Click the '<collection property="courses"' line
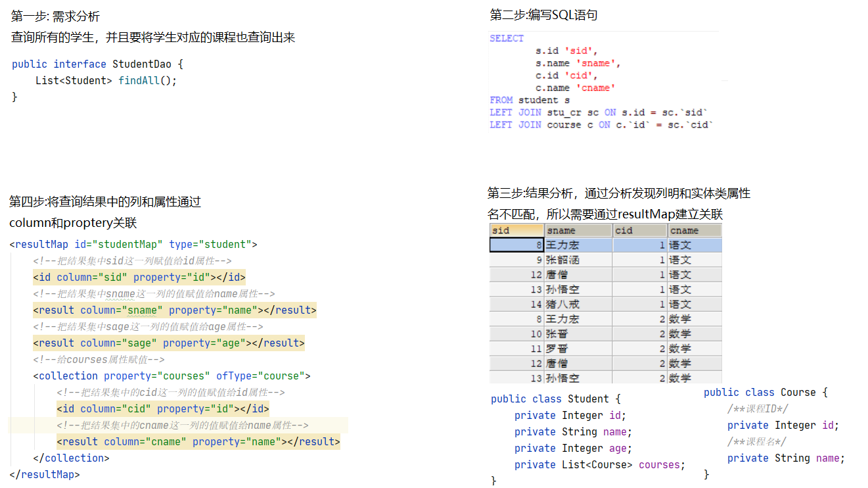The image size is (868, 488). click(171, 376)
